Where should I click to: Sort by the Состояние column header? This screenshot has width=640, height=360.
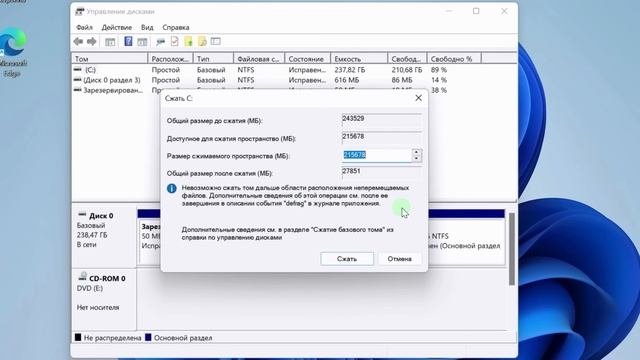click(x=307, y=59)
